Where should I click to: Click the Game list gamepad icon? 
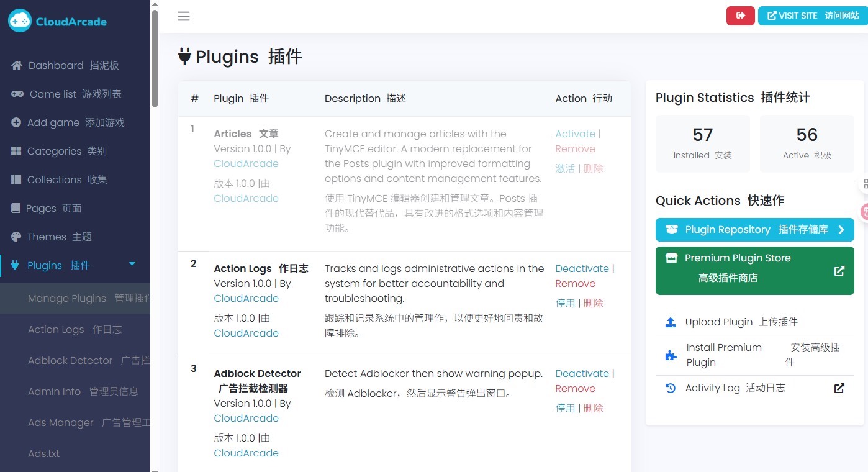click(x=17, y=94)
